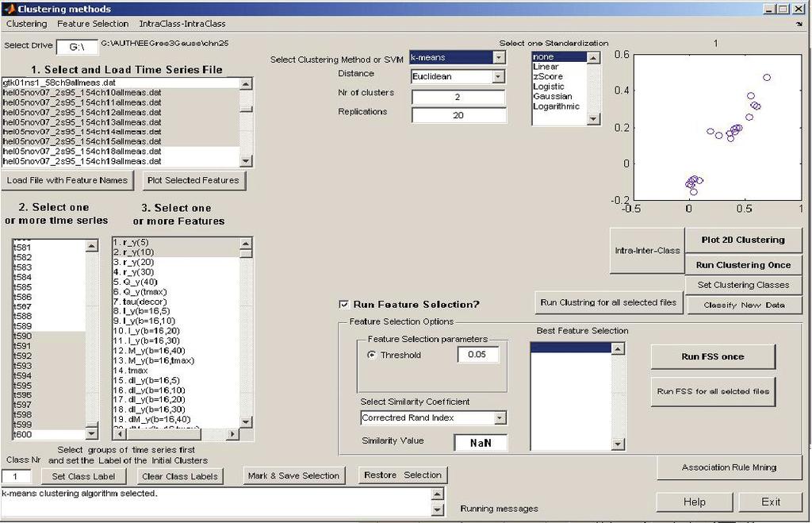This screenshot has width=812, height=523.
Task: Open the Euclidean distance dropdown
Action: tap(498, 77)
